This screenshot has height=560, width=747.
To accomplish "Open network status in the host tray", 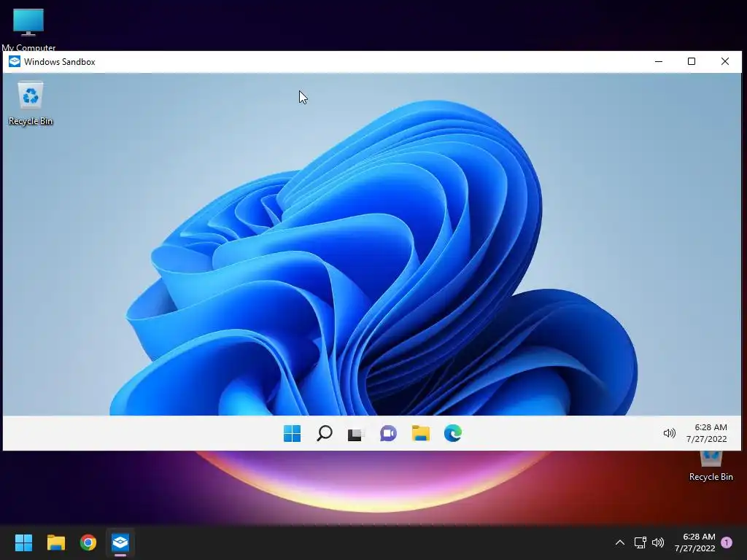I will click(640, 542).
